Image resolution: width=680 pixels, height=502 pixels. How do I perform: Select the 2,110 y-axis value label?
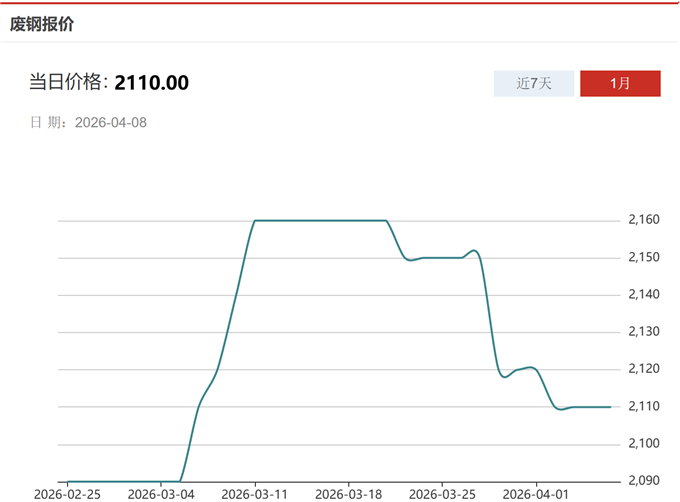point(645,406)
